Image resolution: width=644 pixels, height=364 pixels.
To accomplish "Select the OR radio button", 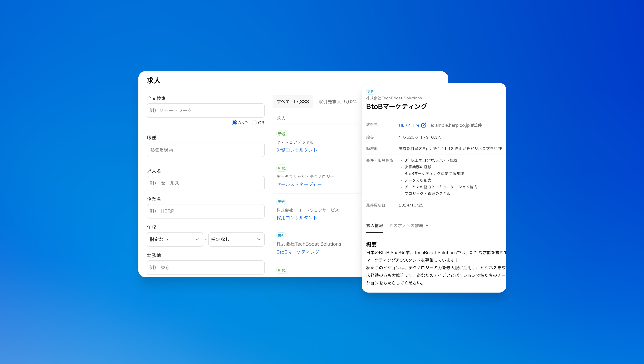I will pyautogui.click(x=254, y=123).
